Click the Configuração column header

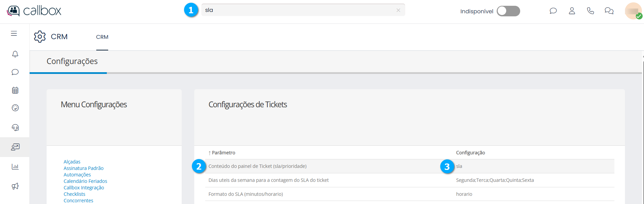coord(470,153)
